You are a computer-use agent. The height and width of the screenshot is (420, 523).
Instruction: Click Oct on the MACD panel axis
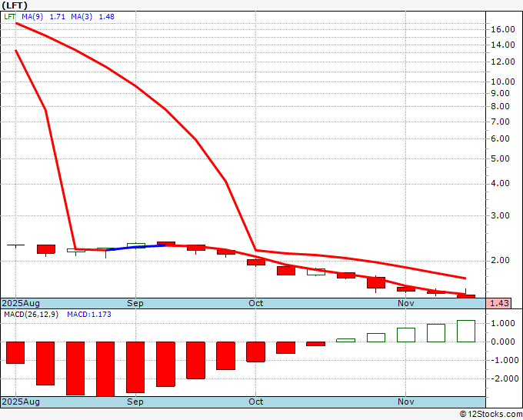[256, 402]
